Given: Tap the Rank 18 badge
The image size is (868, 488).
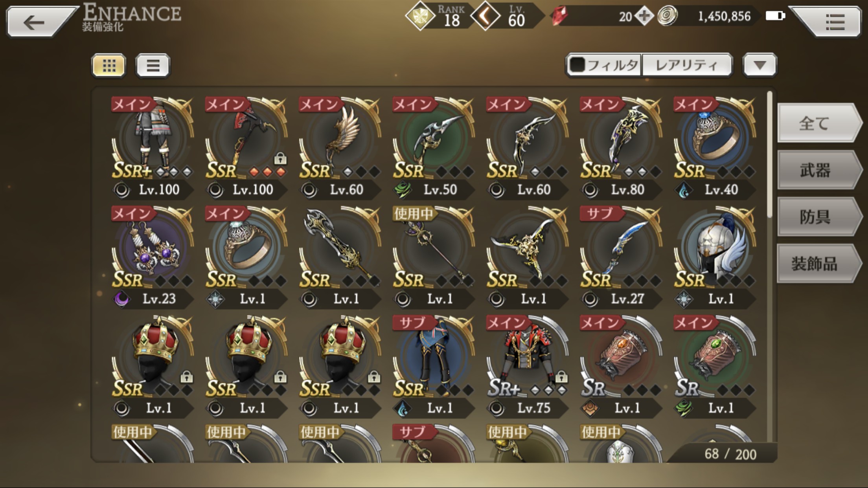Looking at the screenshot, I should [437, 17].
